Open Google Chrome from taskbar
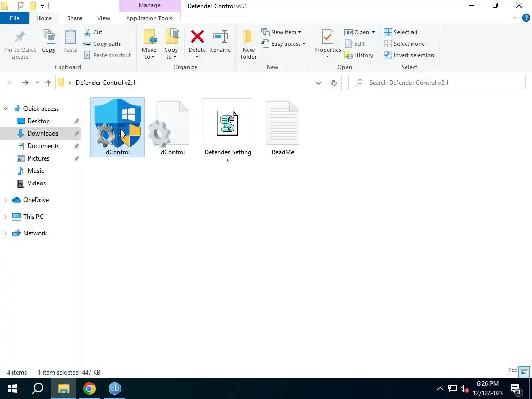 tap(89, 389)
